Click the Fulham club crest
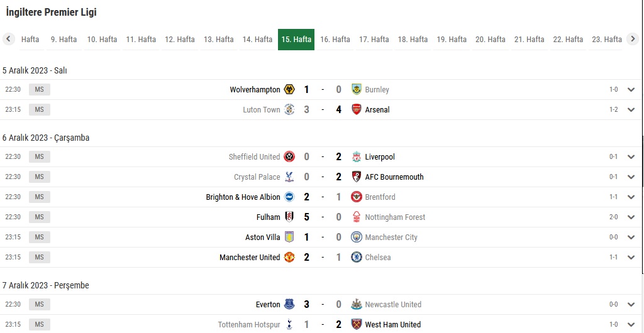The width and height of the screenshot is (644, 333). coord(289,217)
